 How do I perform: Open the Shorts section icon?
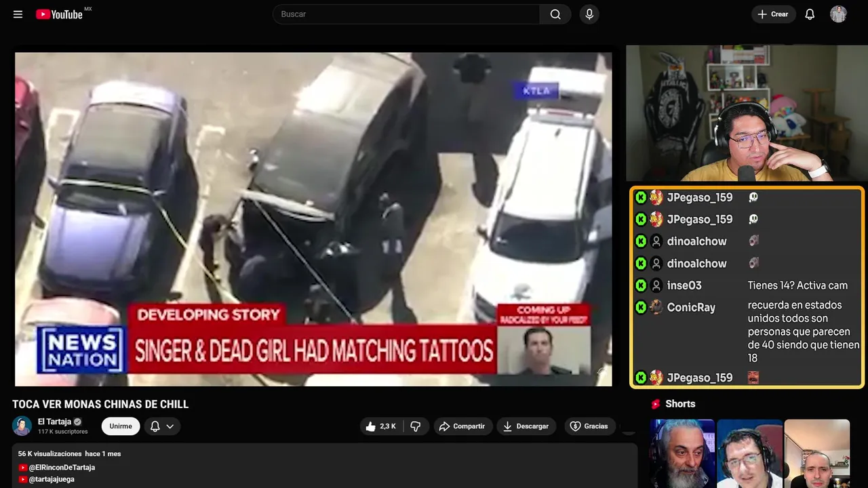(x=656, y=404)
